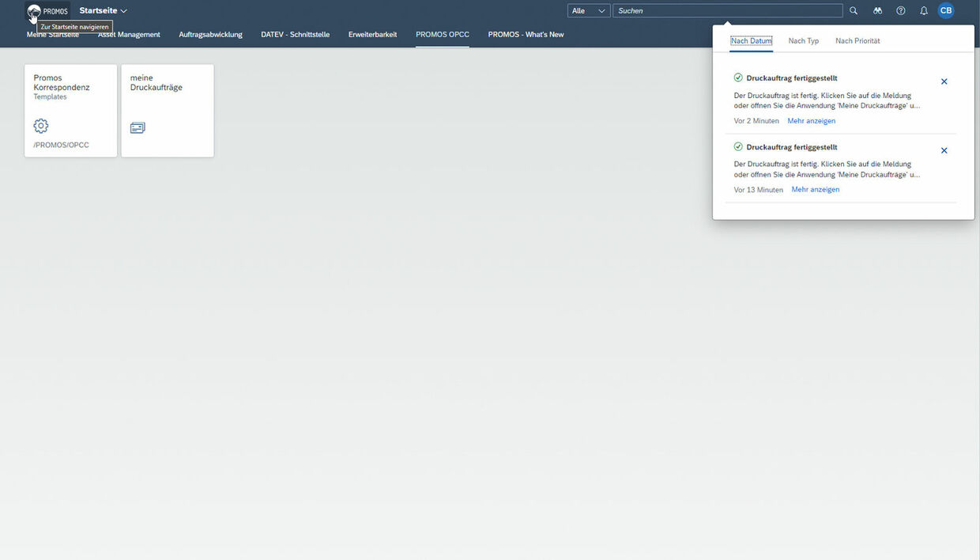The height and width of the screenshot is (560, 980).
Task: Focus the Suchen search input field
Action: pos(727,11)
